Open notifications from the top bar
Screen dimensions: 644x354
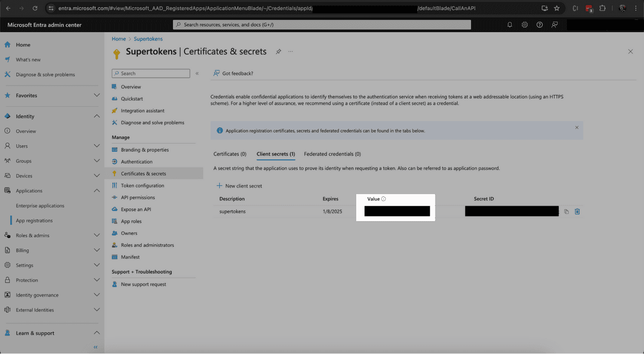(x=510, y=25)
